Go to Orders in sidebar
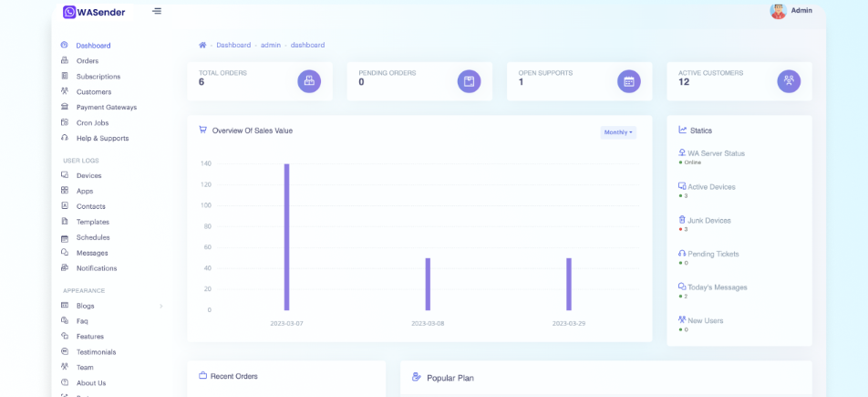 pyautogui.click(x=87, y=61)
